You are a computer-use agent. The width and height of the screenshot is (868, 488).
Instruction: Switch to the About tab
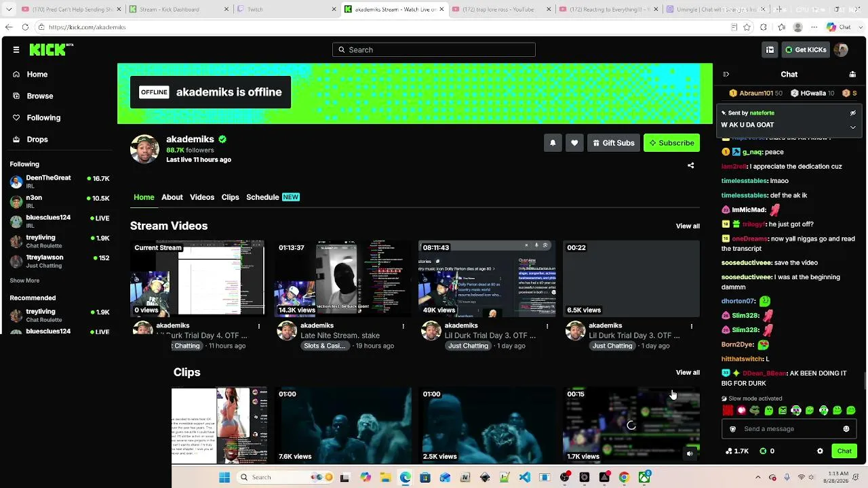172,197
